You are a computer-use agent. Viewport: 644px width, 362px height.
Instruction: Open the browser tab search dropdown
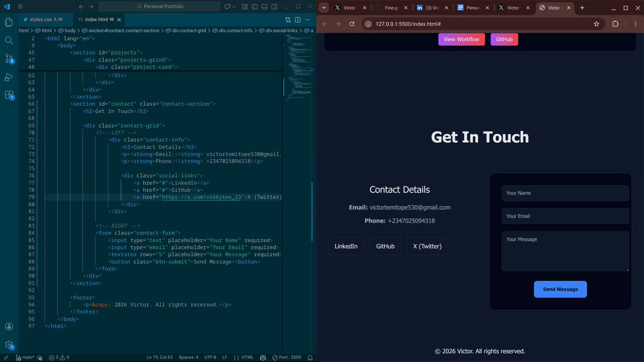coord(325,8)
